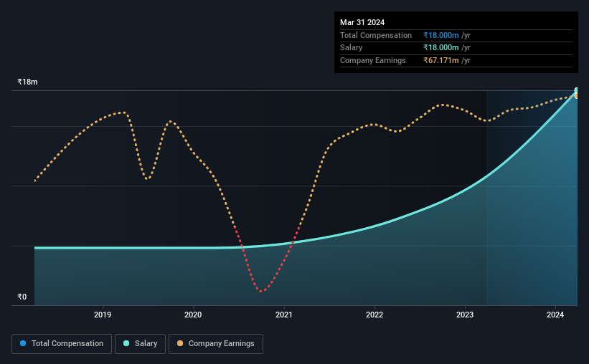The height and width of the screenshot is (364, 589).
Task: Click the Total Compensation ₹18.000m tooltip value
Action: click(441, 35)
